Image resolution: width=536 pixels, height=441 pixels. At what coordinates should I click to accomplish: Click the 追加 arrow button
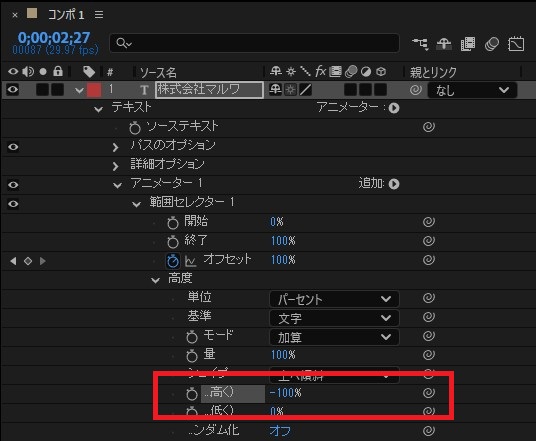(394, 184)
